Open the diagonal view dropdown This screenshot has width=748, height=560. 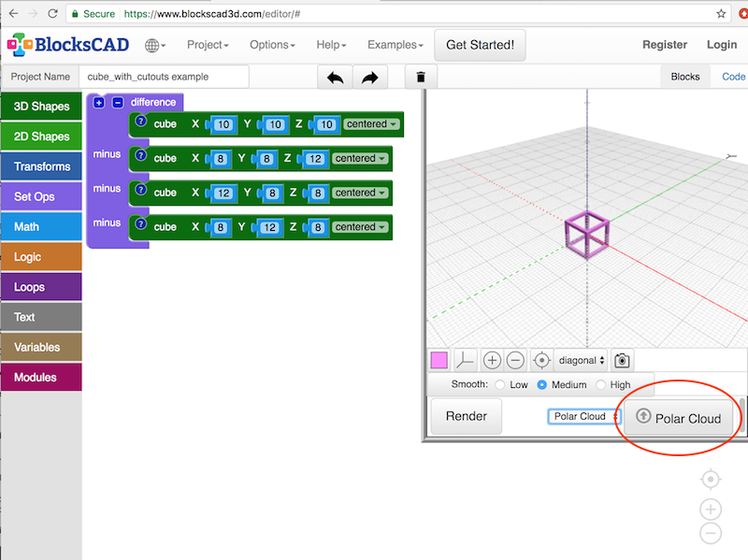[582, 360]
